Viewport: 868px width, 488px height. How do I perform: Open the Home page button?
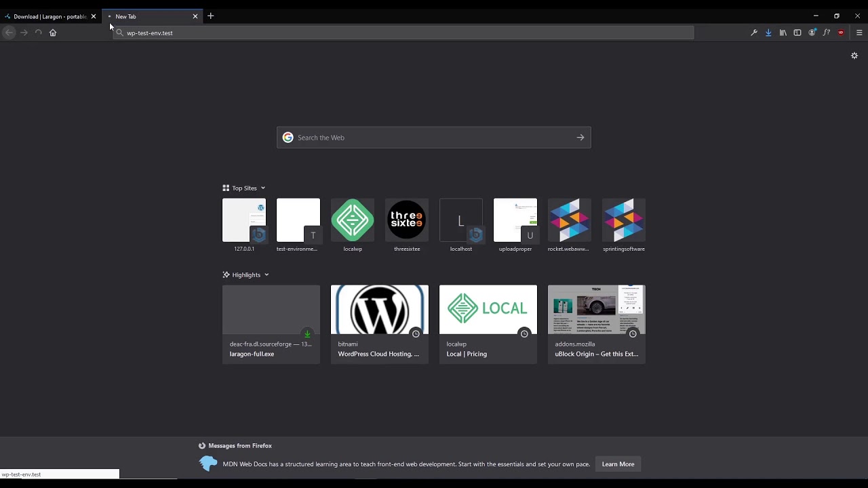click(x=53, y=33)
